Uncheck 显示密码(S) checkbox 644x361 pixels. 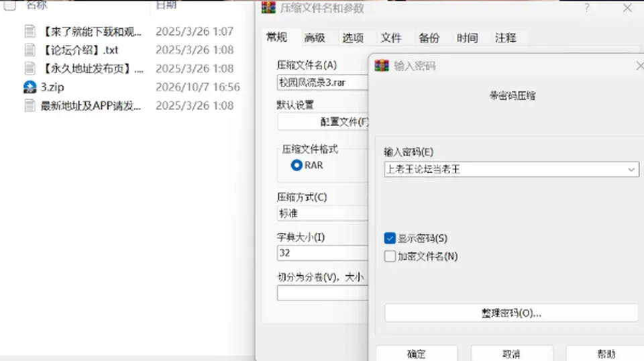tap(390, 238)
